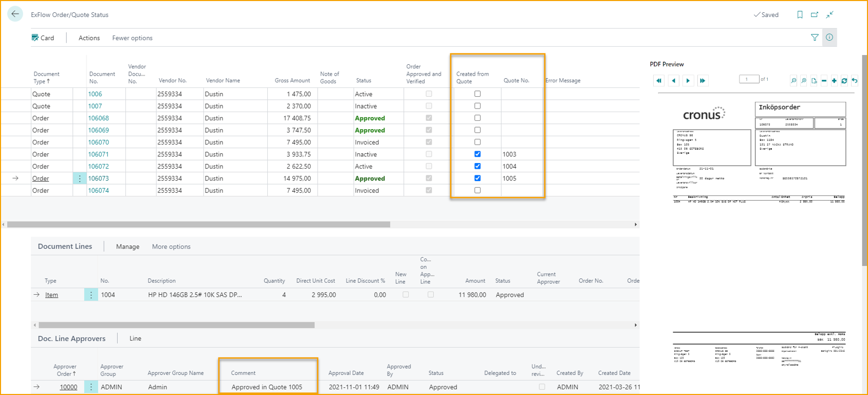Open row menu dots for order 106073
868x395 pixels.
click(x=80, y=178)
